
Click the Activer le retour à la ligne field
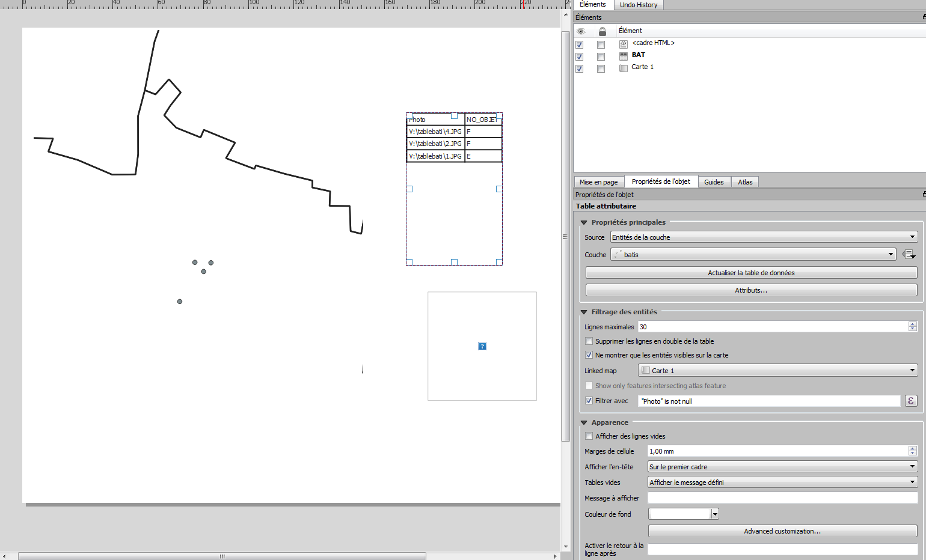[x=782, y=549]
